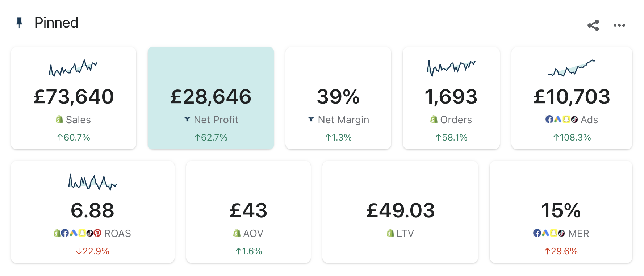Image resolution: width=644 pixels, height=276 pixels.
Task: Select the highlighted Net Profit card
Action: pyautogui.click(x=210, y=98)
